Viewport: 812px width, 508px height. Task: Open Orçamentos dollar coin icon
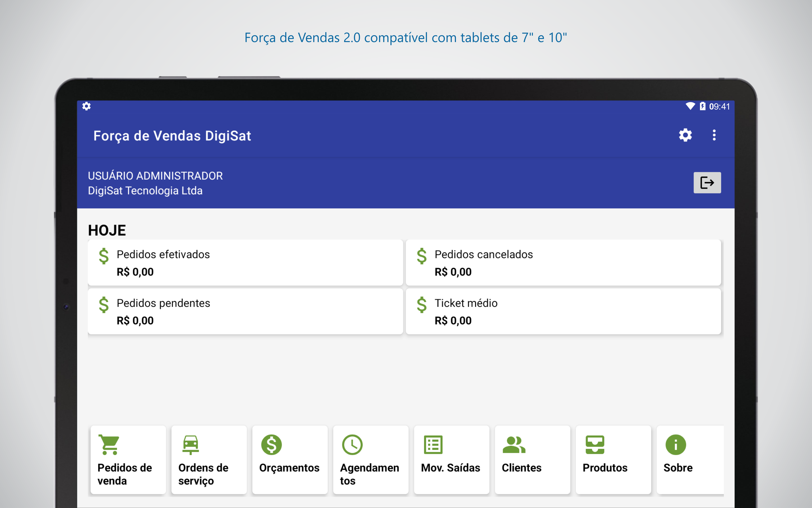point(271,444)
